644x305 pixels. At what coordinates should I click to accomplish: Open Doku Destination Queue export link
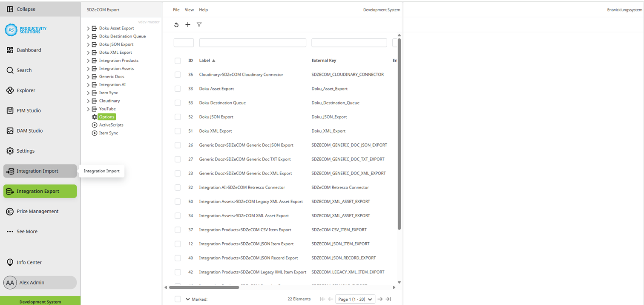coord(222,103)
